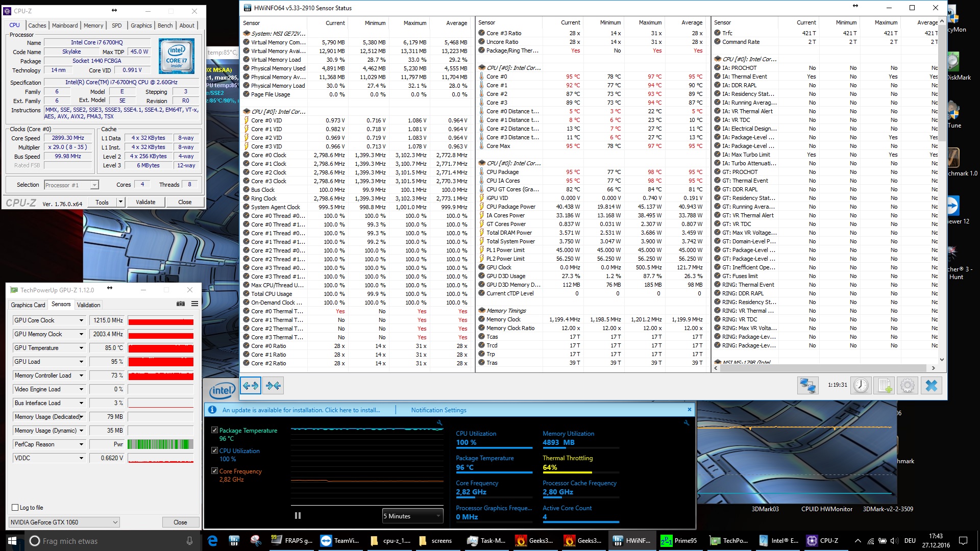Screen dimensions: 980x551
Task: Click HWiNFO shrink columns arrows icon
Action: [273, 386]
